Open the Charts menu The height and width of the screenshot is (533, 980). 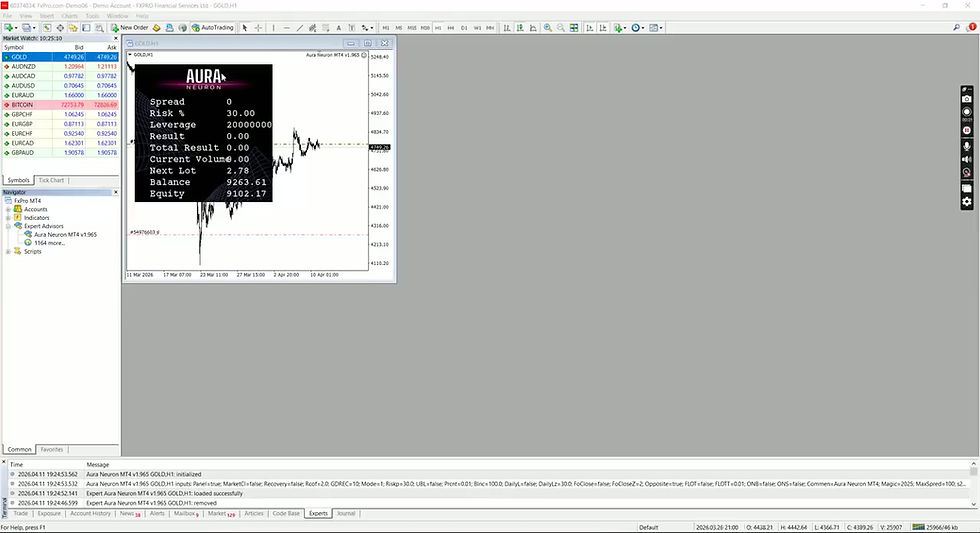69,16
